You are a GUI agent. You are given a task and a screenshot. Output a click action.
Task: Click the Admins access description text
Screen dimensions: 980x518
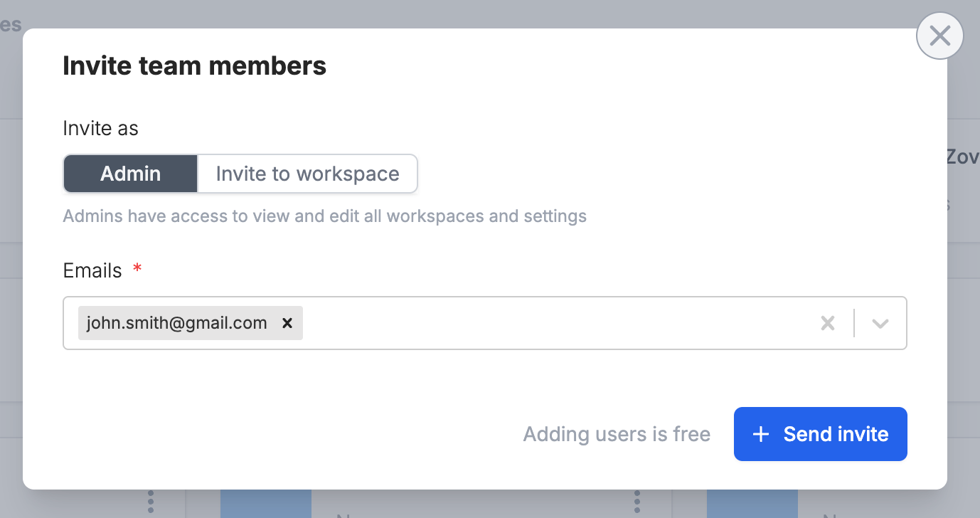coord(324,216)
